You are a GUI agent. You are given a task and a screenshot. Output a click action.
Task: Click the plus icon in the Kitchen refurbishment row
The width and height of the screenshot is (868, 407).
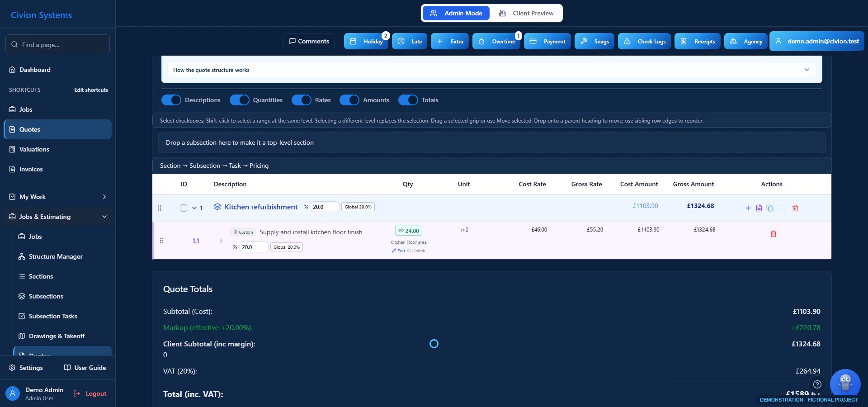click(748, 208)
